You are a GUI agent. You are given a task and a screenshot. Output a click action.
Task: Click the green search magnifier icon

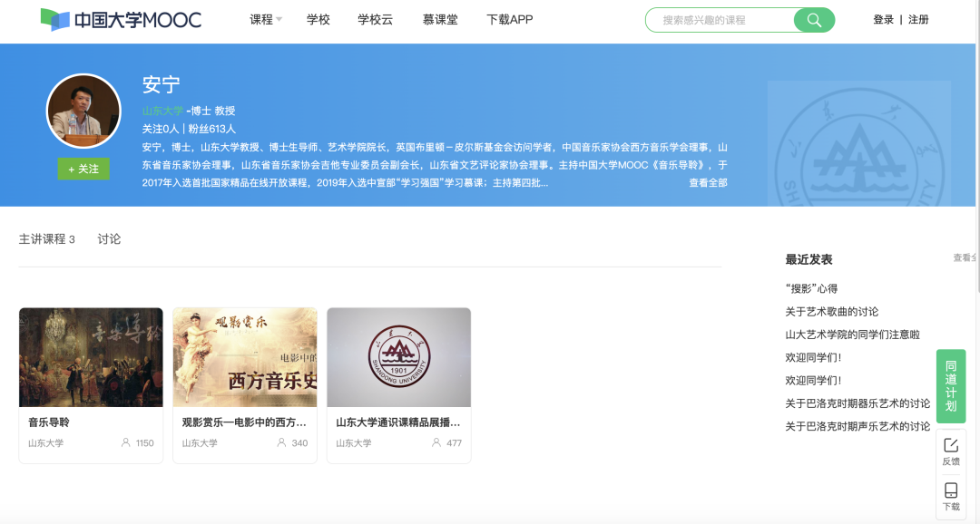(x=813, y=19)
